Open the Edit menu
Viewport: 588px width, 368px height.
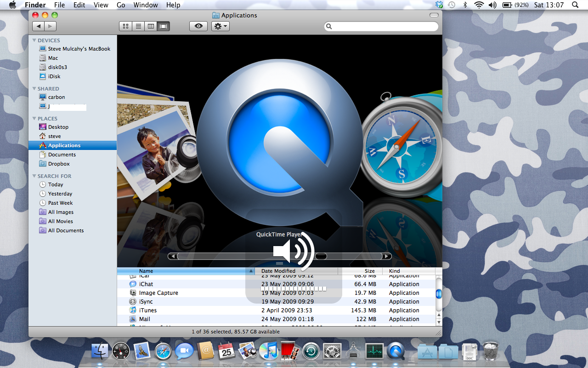[x=79, y=5]
